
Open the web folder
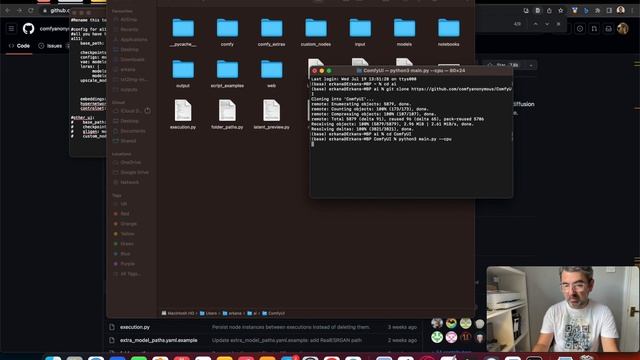pyautogui.click(x=271, y=69)
